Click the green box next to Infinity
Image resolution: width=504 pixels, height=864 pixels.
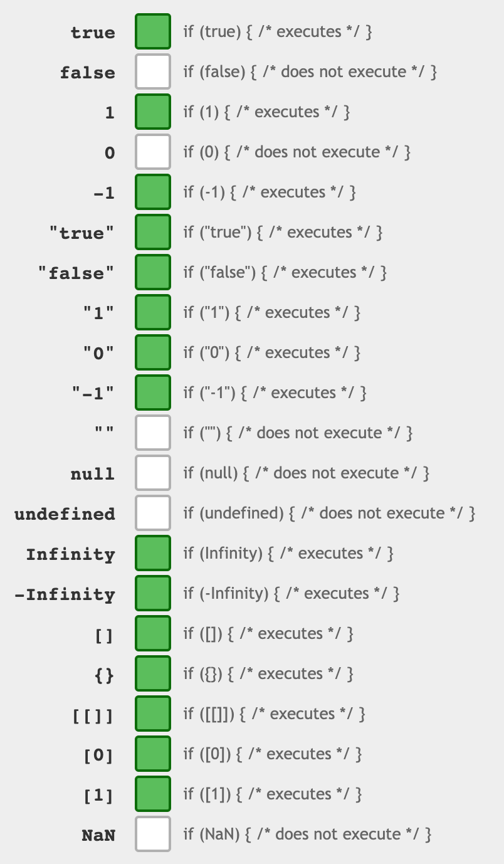click(x=152, y=553)
